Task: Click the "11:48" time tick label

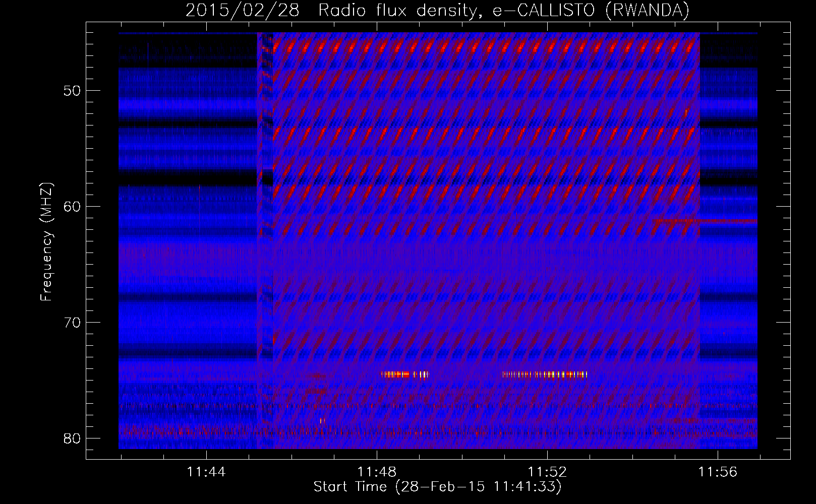Action: coord(377,472)
